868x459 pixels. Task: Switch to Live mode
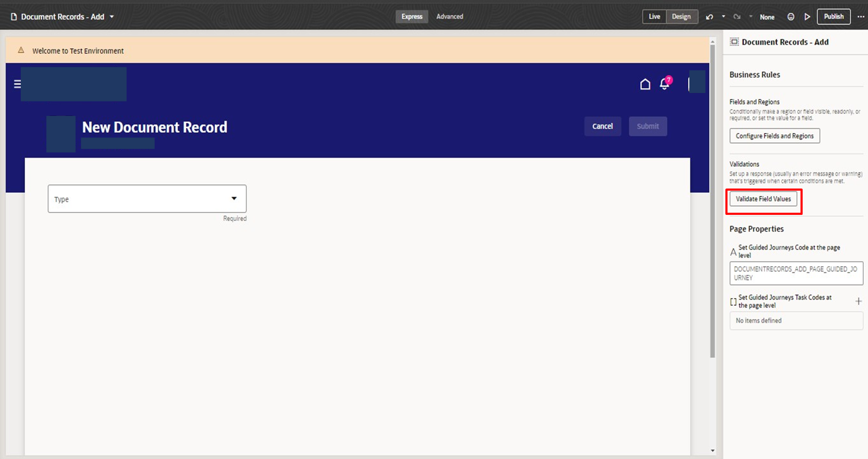coord(654,16)
